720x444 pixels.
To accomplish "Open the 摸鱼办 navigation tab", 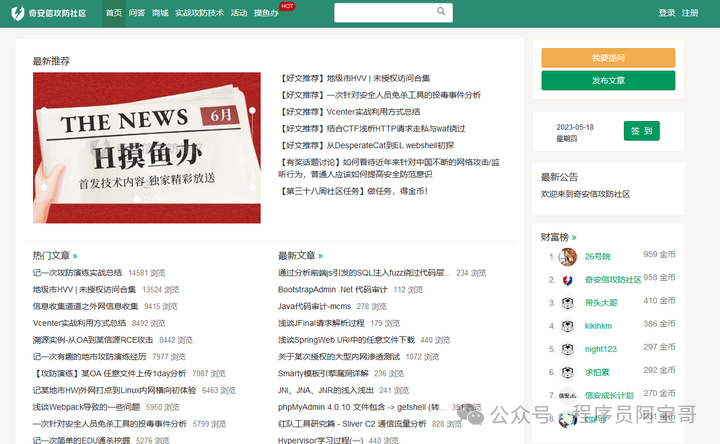I will coord(266,13).
